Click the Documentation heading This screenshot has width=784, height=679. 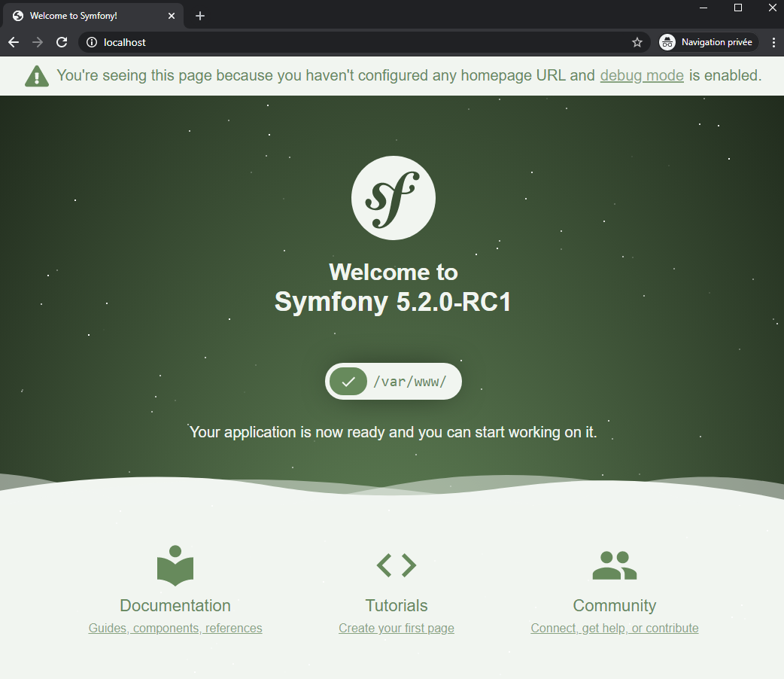[x=175, y=605]
